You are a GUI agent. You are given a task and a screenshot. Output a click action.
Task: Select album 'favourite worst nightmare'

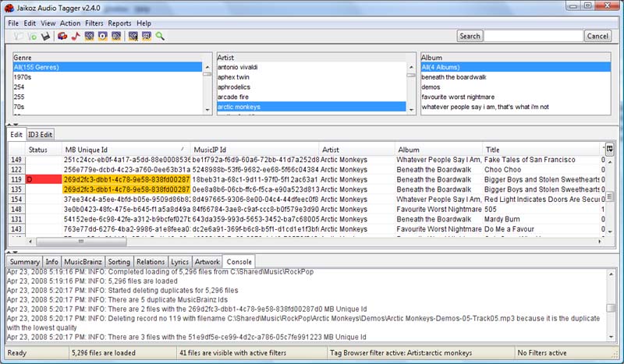tap(516, 97)
